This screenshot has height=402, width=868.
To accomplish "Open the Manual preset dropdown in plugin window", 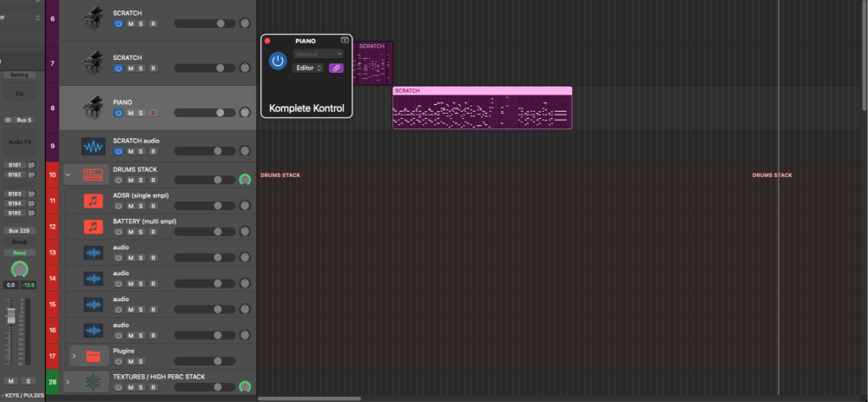I will click(319, 54).
